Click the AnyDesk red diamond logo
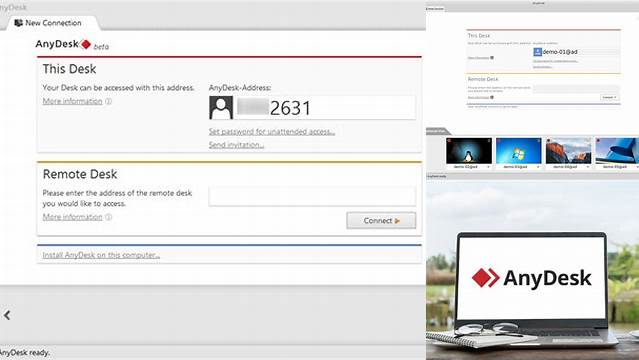This screenshot has height=360, width=639. (86, 44)
